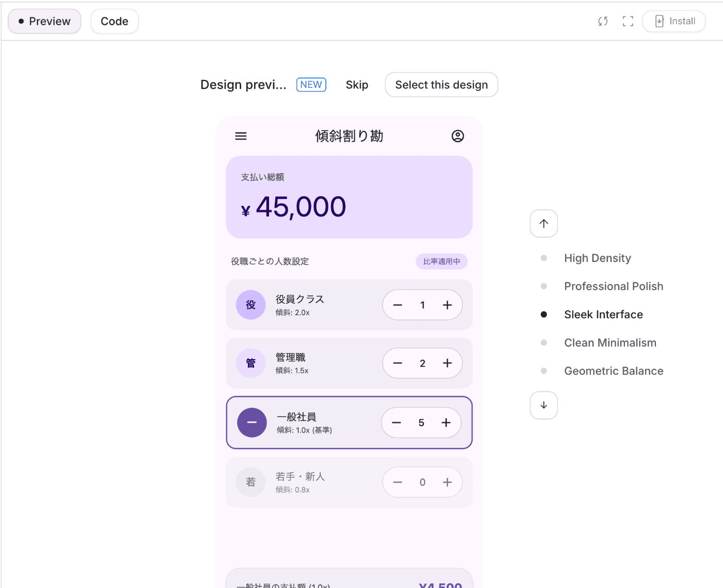Select the High Density design option
723x588 pixels.
click(598, 258)
